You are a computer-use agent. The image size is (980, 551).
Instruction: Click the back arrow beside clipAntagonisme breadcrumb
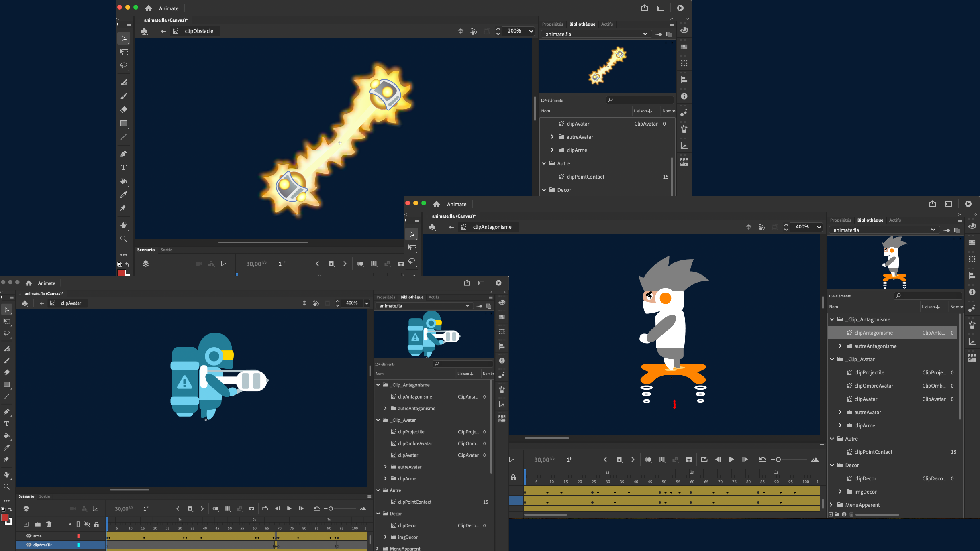(451, 227)
